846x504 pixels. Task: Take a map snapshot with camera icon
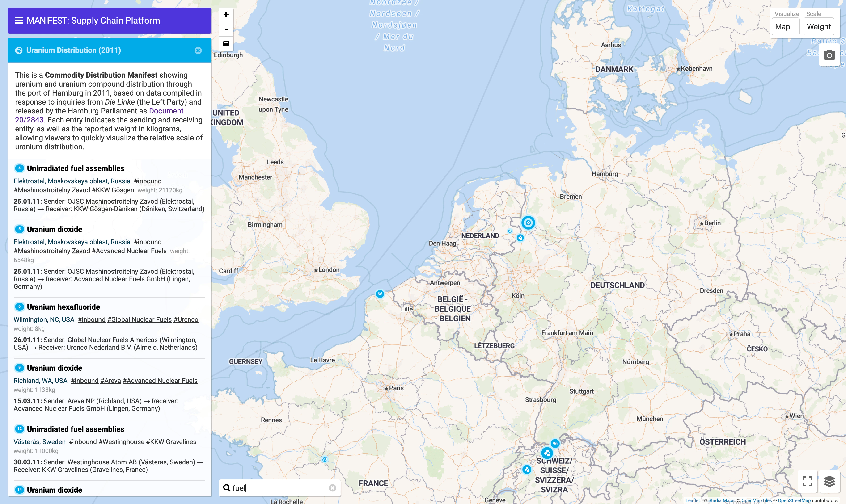point(829,55)
